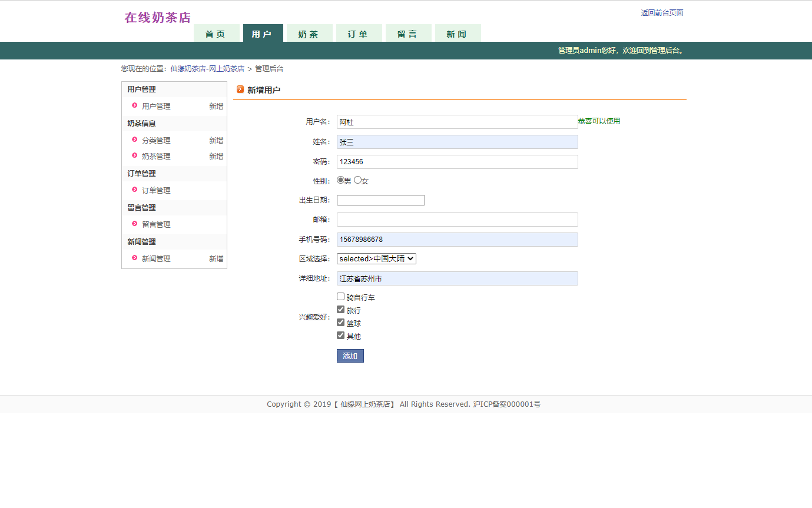
Task: Select the 女 gender radio button
Action: 357,180
